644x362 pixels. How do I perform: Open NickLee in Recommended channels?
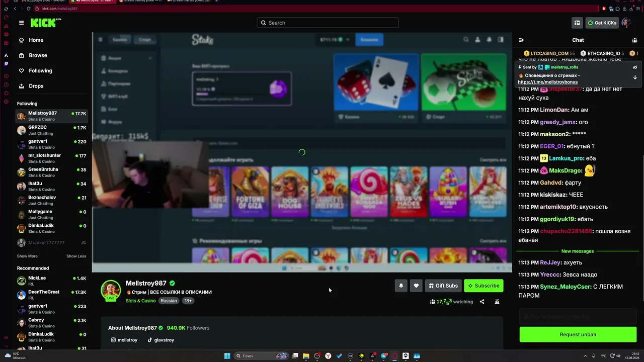52,281
